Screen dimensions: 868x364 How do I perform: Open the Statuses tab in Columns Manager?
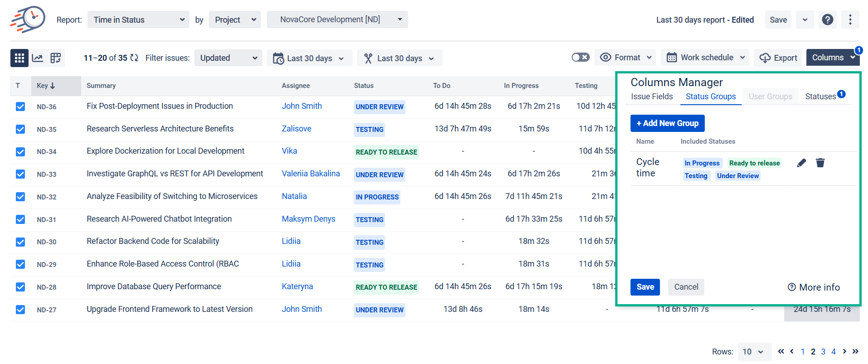pyautogui.click(x=820, y=97)
